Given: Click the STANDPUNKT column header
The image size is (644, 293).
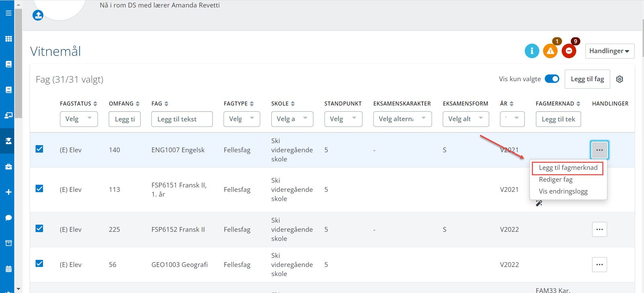Looking at the screenshot, I should [343, 104].
